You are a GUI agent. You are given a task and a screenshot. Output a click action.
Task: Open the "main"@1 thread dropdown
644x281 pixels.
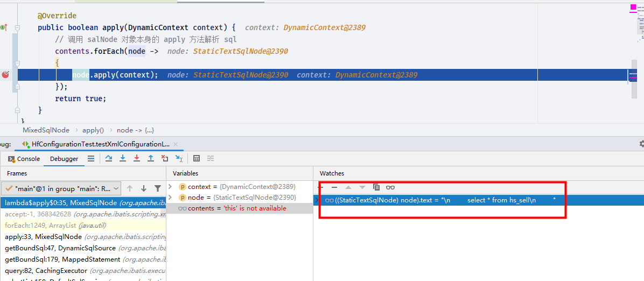point(61,188)
